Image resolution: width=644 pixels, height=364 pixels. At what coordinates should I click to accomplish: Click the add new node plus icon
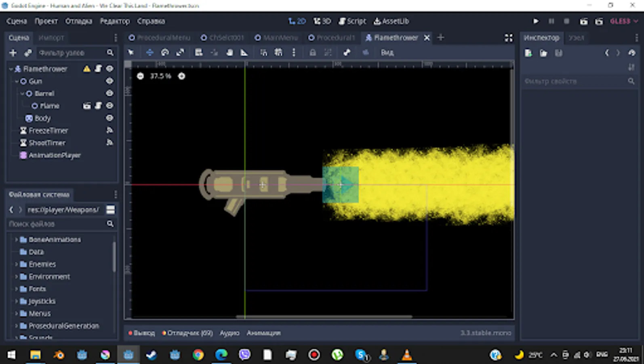tap(13, 53)
